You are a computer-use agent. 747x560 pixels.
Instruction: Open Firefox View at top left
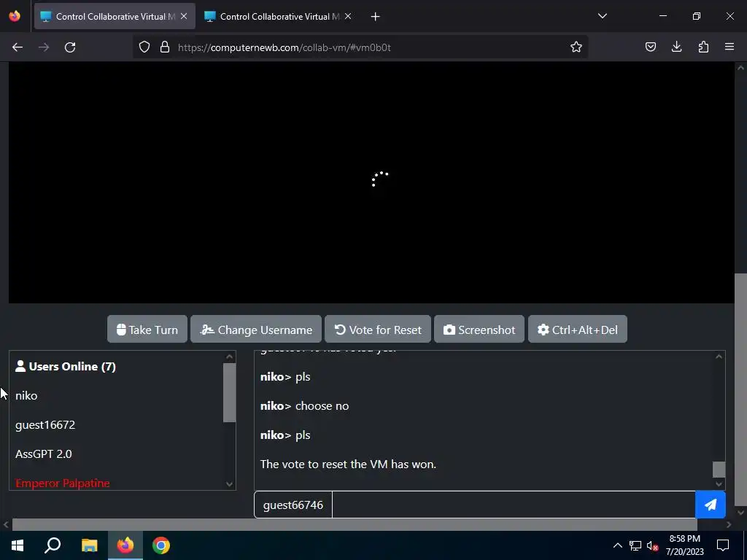click(15, 16)
